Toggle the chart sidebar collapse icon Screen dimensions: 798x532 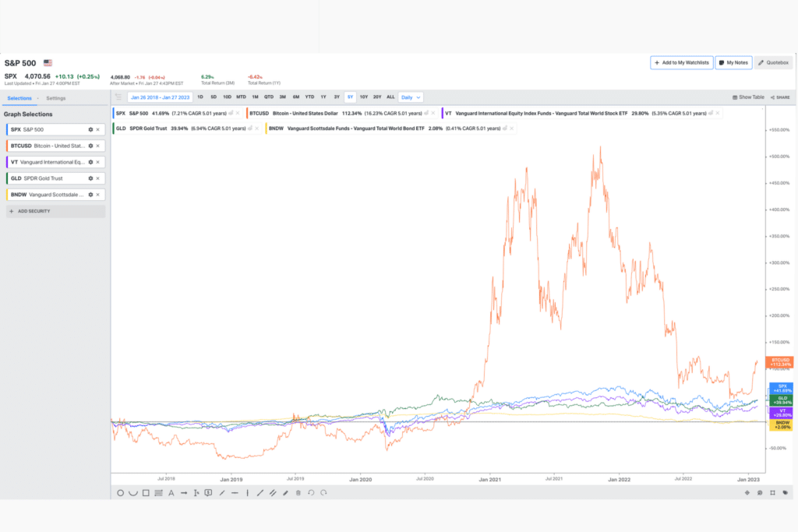pyautogui.click(x=118, y=97)
